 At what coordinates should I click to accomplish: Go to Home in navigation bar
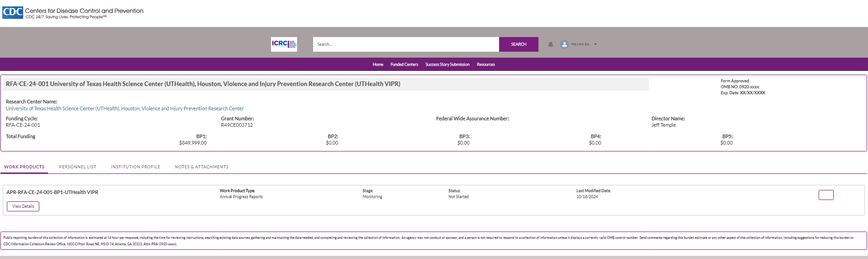pos(378,65)
